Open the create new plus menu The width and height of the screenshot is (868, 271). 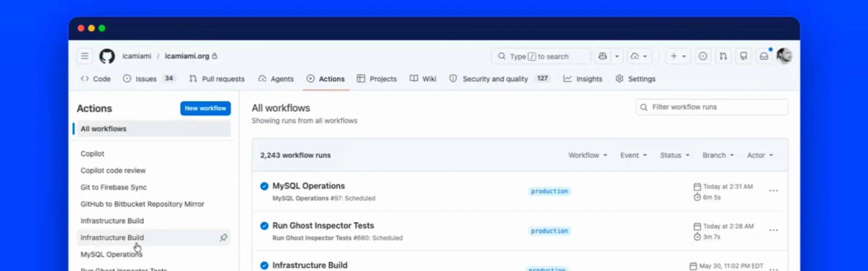pyautogui.click(x=678, y=56)
